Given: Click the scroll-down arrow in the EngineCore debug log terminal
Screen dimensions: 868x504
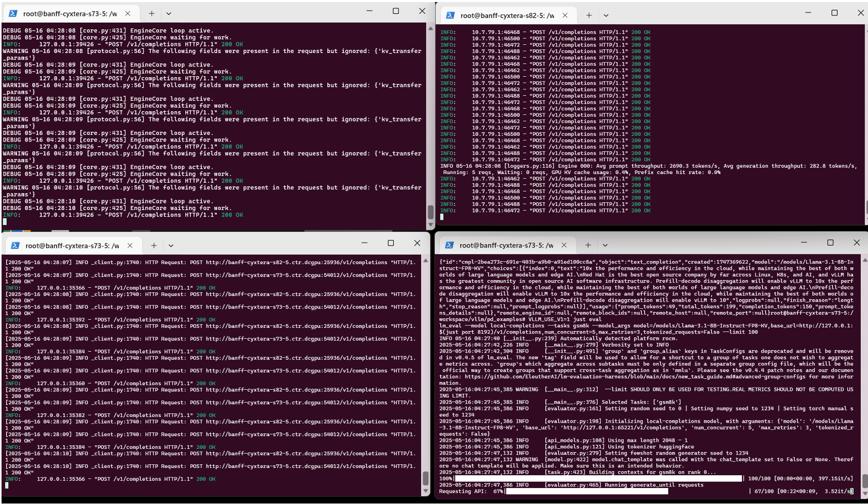Looking at the screenshot, I should point(430,225).
